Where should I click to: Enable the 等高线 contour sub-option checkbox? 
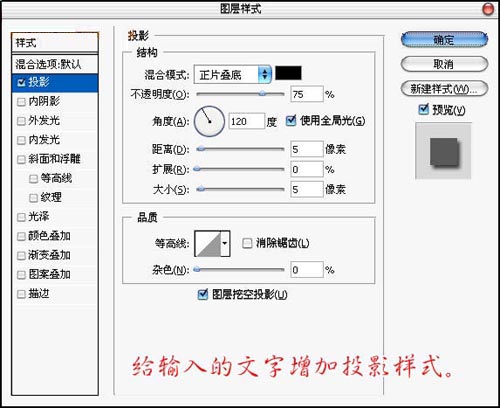pos(33,179)
